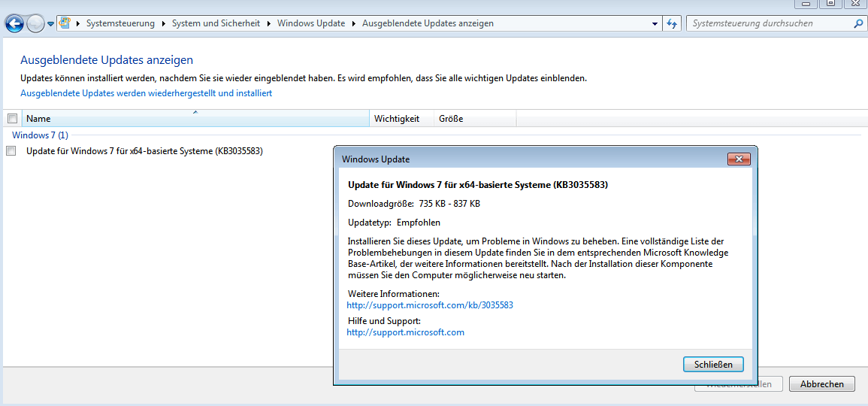Viewport: 868px width, 406px height.
Task: Click the Control Panel icon in address bar
Action: (65, 23)
